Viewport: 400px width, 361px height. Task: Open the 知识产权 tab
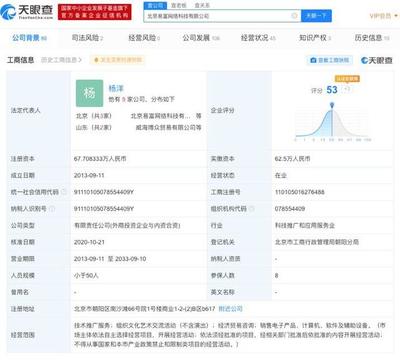[315, 38]
